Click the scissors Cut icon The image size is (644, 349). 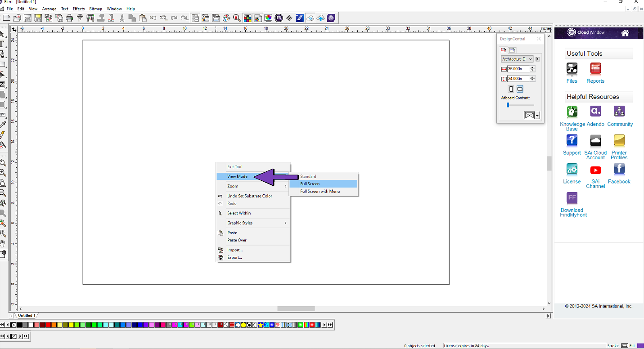click(122, 18)
